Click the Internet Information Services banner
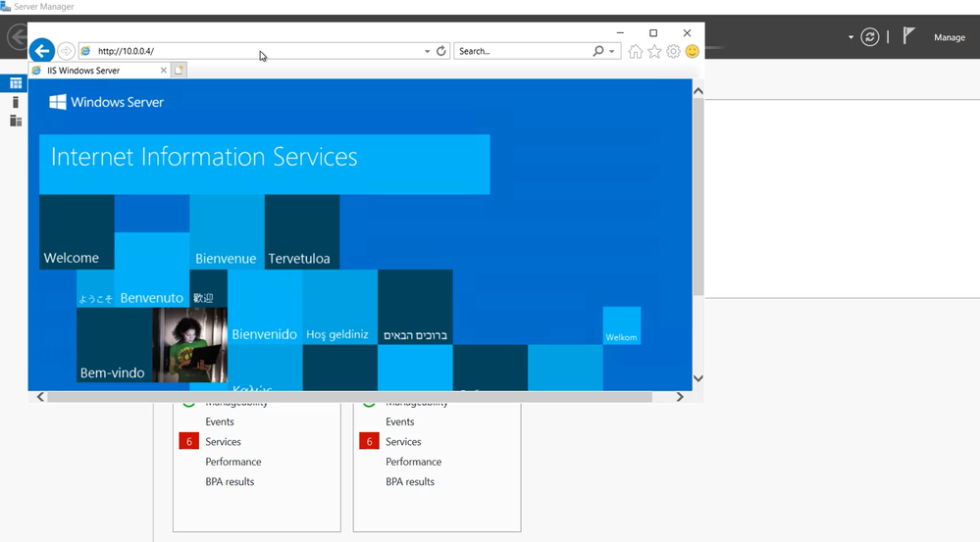Viewport: 980px width, 542px height. click(265, 165)
